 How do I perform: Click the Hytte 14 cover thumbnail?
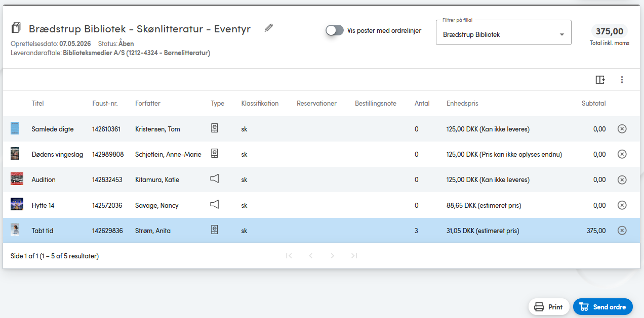17,204
